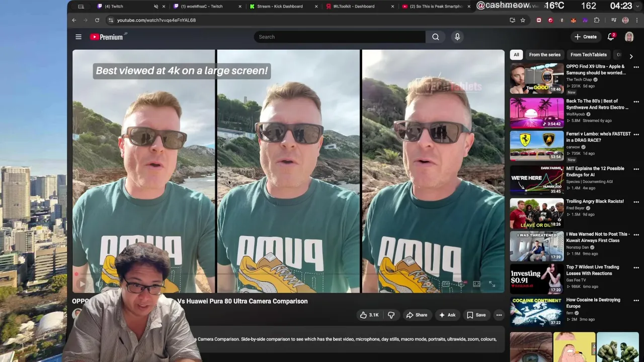Close the Kick Dashboard tab
Viewport: 644px width, 362px height.
[x=316, y=7]
